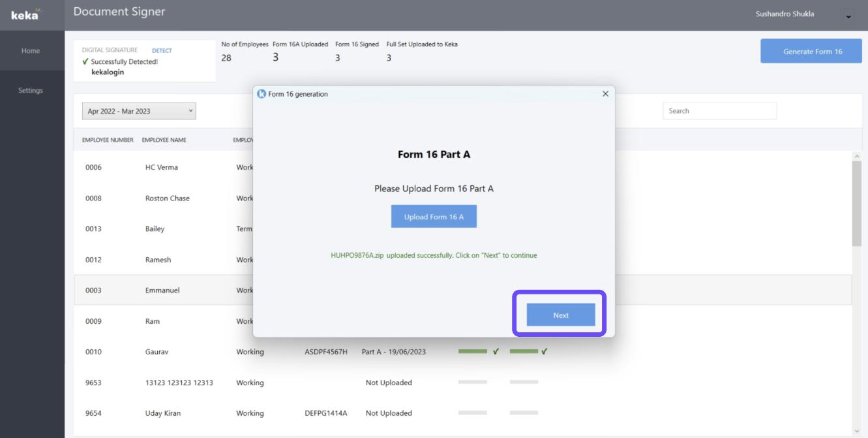The image size is (868, 438).
Task: Click the first green progress bar for Gaurav
Action: tap(473, 352)
